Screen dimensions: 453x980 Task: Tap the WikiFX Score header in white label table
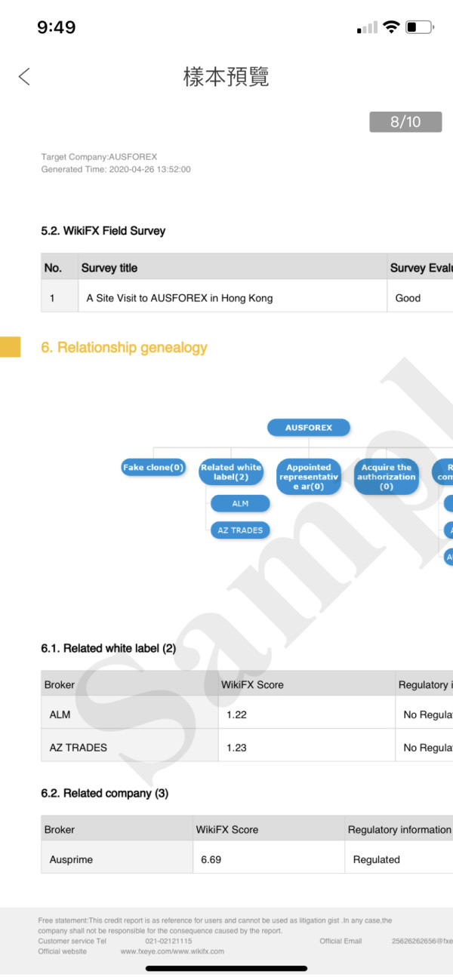point(252,684)
